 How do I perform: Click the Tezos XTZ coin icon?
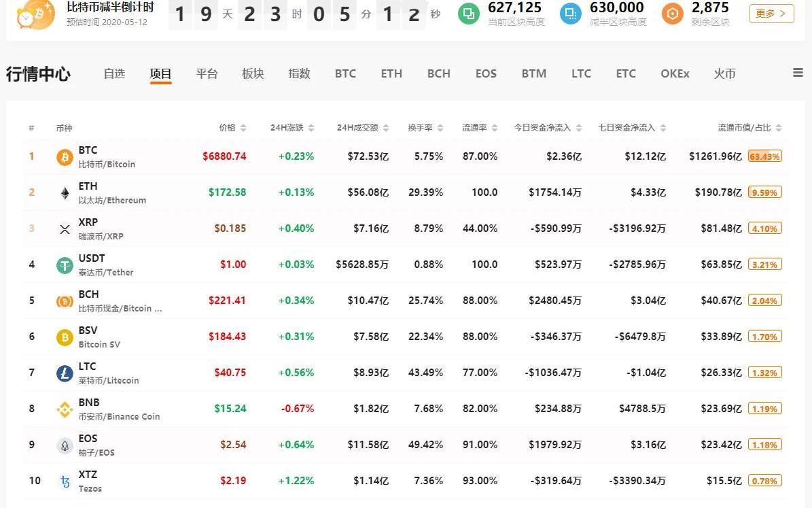65,481
